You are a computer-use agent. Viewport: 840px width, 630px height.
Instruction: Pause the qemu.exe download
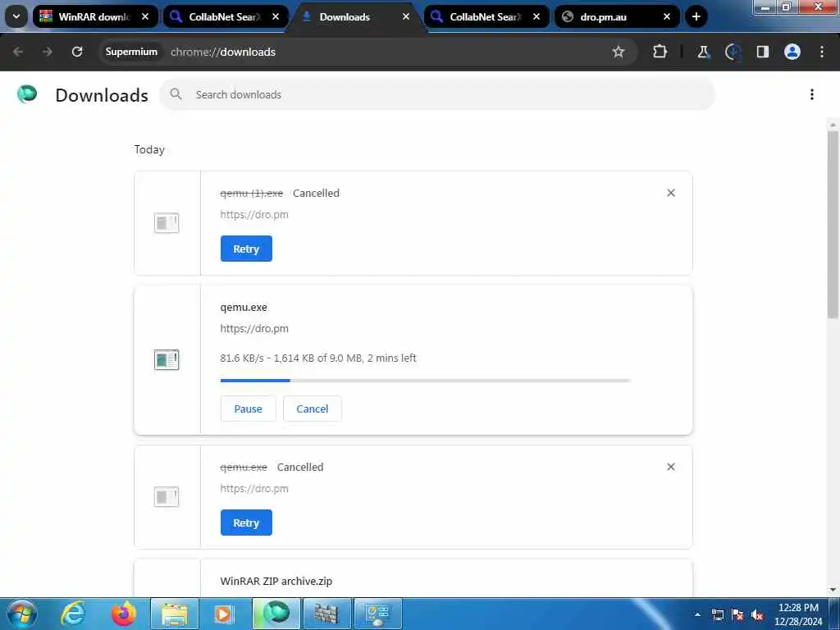[x=248, y=409]
